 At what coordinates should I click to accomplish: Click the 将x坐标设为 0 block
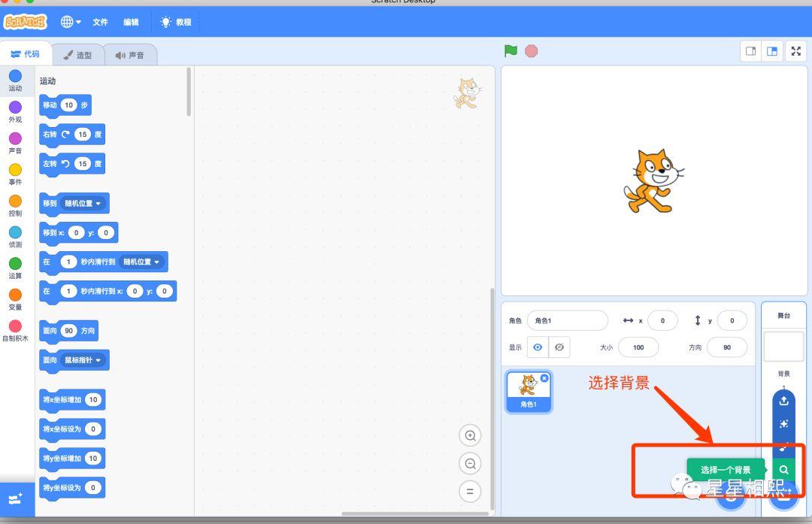point(72,429)
